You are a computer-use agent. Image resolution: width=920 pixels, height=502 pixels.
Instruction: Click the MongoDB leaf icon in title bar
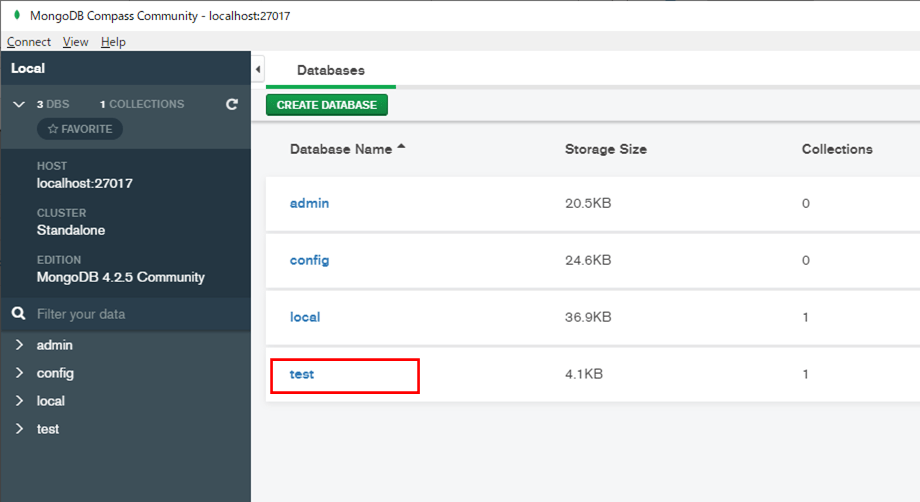[17, 16]
